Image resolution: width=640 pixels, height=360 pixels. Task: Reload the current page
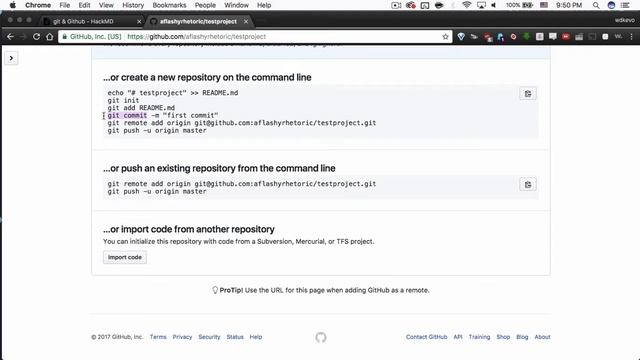(36, 37)
